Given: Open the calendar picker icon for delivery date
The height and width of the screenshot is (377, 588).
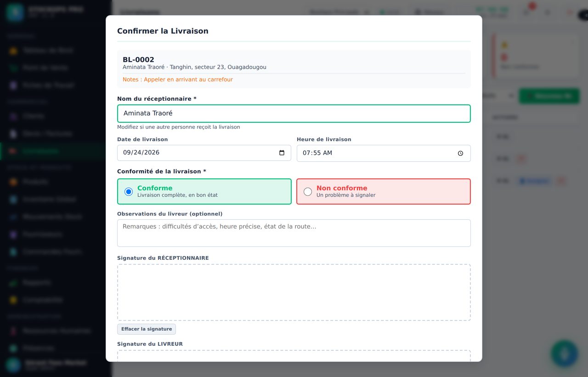Looking at the screenshot, I should point(282,153).
